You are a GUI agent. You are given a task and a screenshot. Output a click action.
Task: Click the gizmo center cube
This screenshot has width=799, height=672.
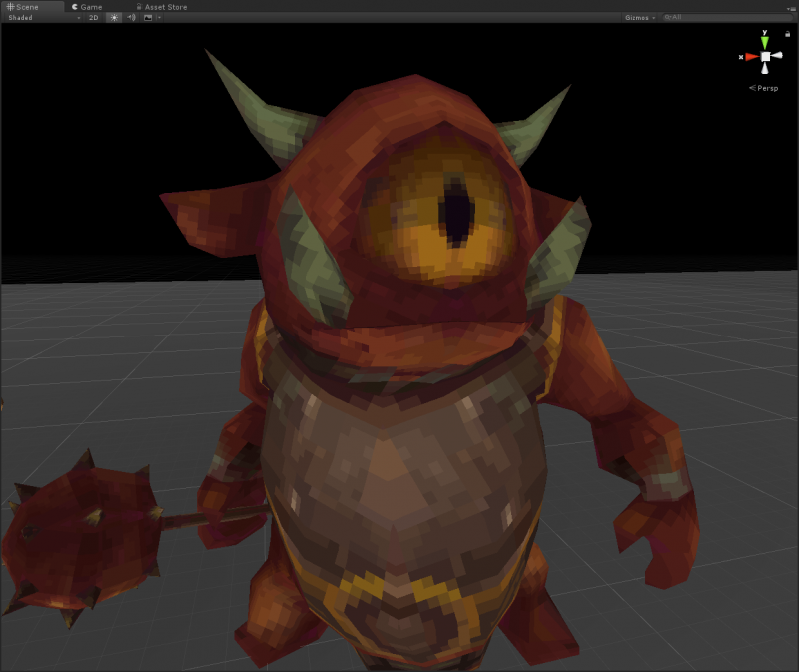(765, 57)
